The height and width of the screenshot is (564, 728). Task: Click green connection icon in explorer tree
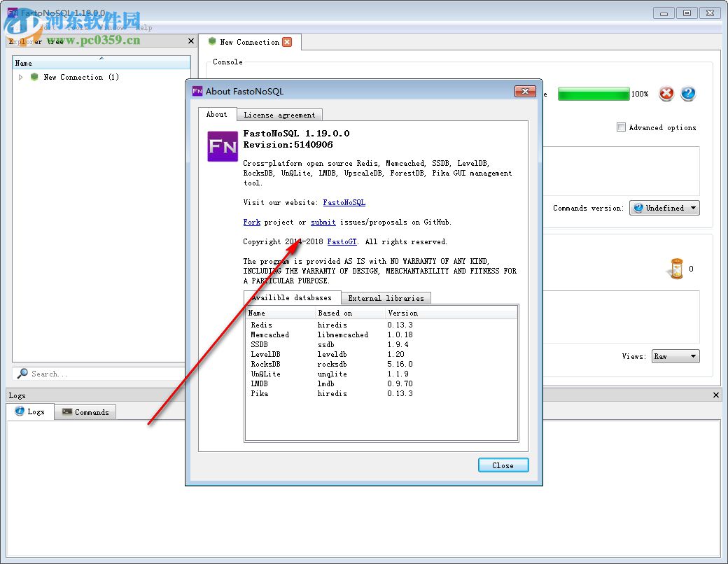coord(34,77)
